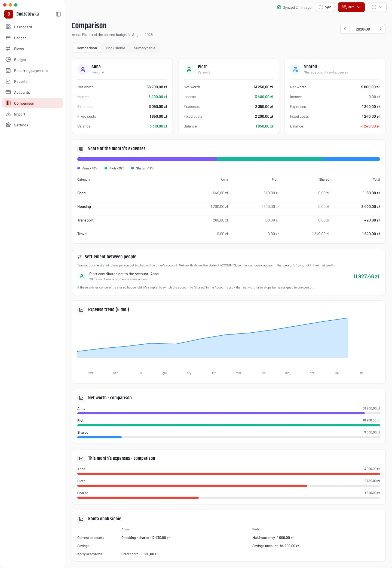The image size is (392, 568).
Task: Click the Shared group avatar icon
Action: click(295, 69)
